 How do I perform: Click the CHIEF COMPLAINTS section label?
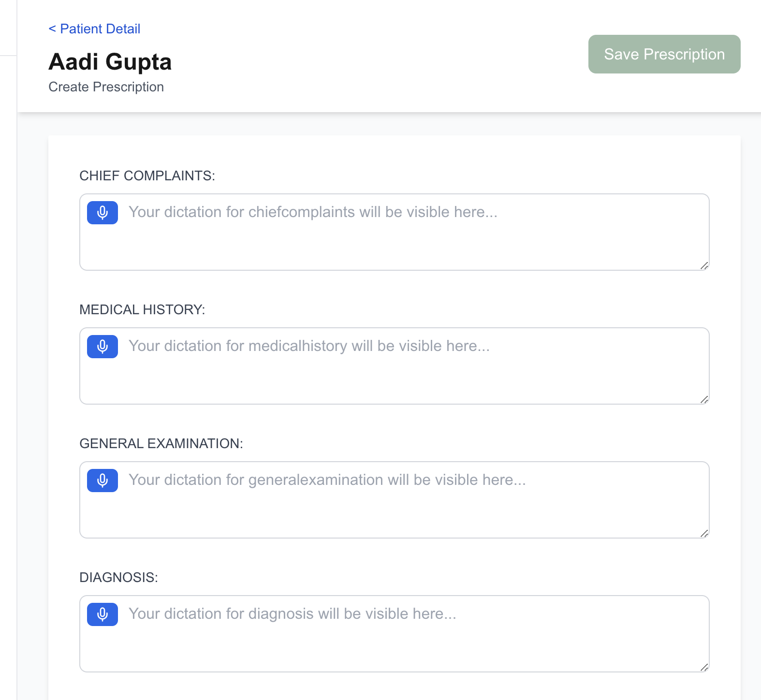[x=147, y=176]
